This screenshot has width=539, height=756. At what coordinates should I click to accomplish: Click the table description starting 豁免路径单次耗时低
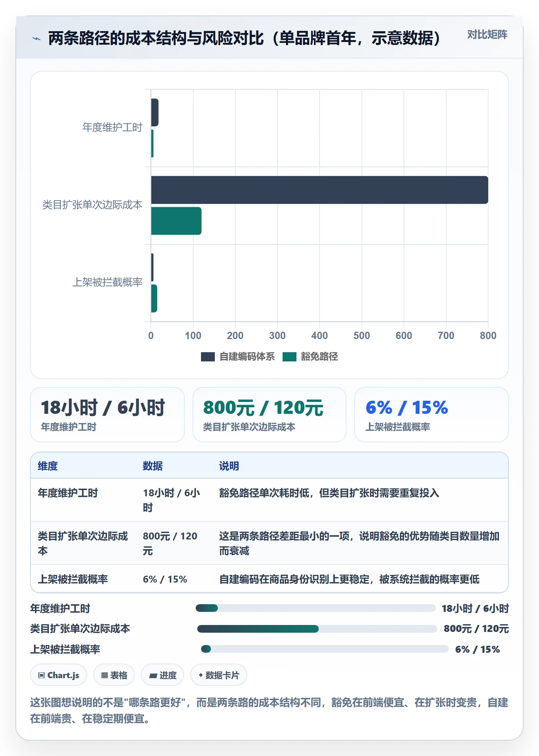click(x=329, y=493)
